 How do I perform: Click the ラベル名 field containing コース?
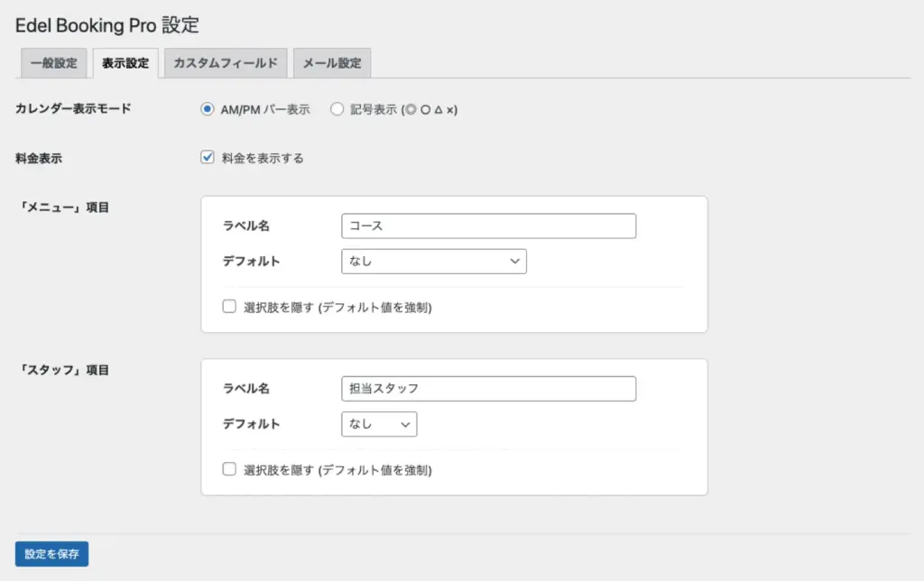[x=488, y=226]
